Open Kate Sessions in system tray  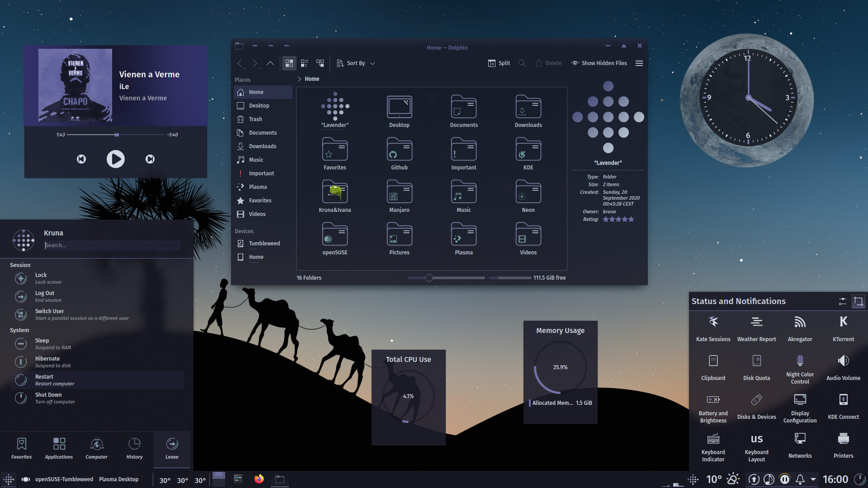click(713, 328)
